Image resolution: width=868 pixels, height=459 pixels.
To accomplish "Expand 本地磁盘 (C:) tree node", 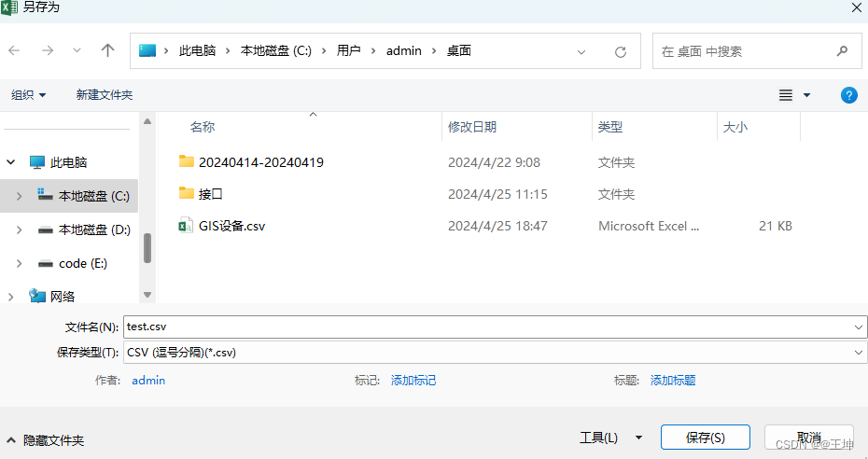I will pos(20,196).
